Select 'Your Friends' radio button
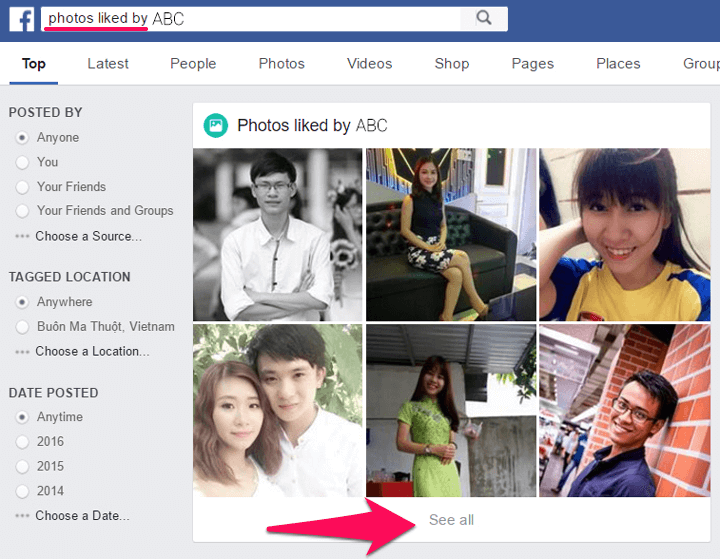Image resolution: width=720 pixels, height=559 pixels. (x=23, y=187)
